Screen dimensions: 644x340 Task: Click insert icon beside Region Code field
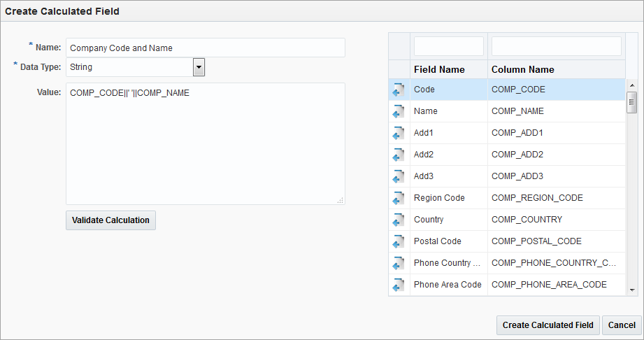click(x=399, y=198)
